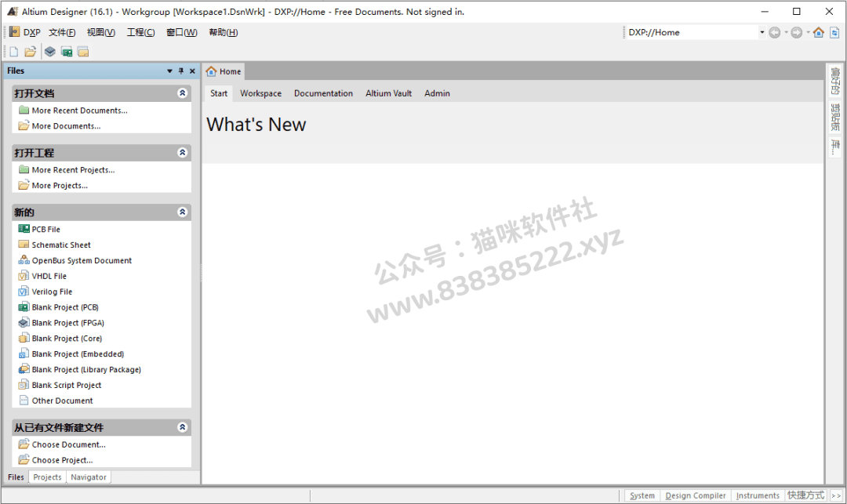This screenshot has width=847, height=504.
Task: Open the 库... side panel tab
Action: [835, 147]
